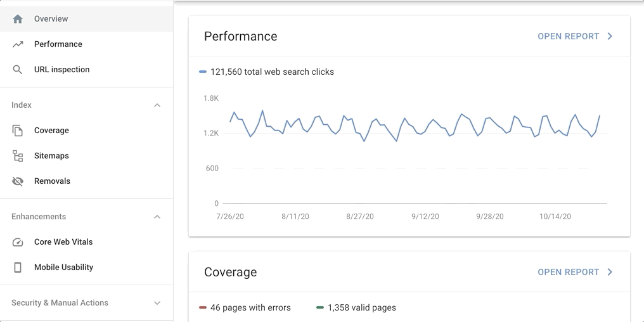Click the 1.2K y-axis label
Image resolution: width=644 pixels, height=322 pixels.
(x=211, y=133)
